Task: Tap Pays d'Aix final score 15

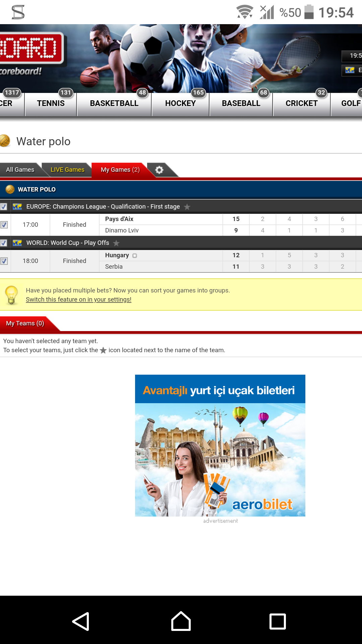Action: tap(236, 219)
